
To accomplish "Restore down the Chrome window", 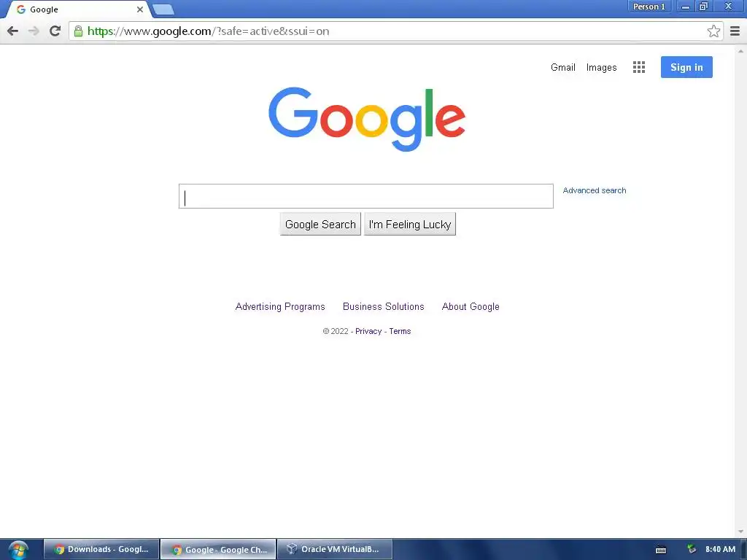I will [703, 7].
